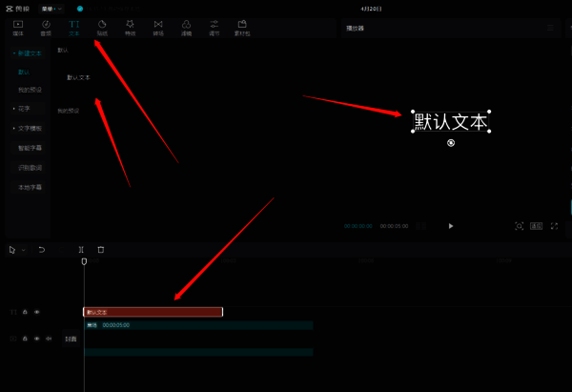Select the 黑场 video clip on timeline
The width and height of the screenshot is (572, 392).
(x=198, y=325)
